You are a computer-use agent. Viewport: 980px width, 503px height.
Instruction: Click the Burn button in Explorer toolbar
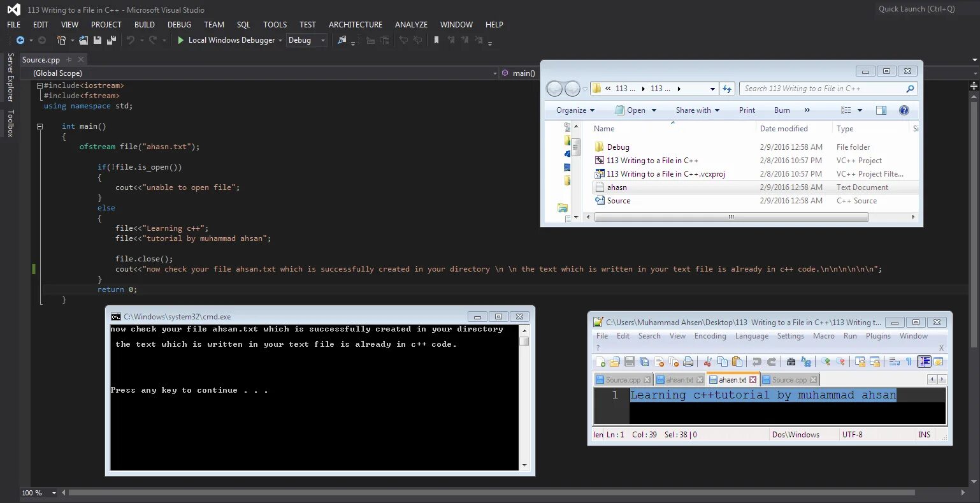tap(782, 110)
